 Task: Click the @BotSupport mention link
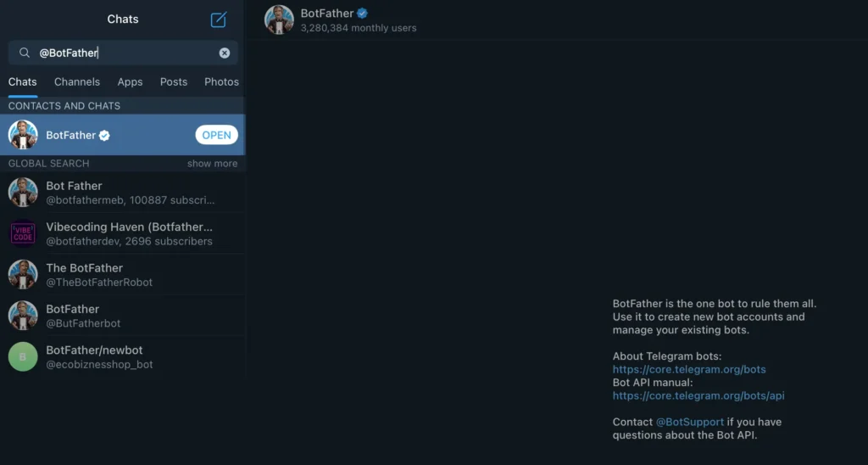pos(690,422)
